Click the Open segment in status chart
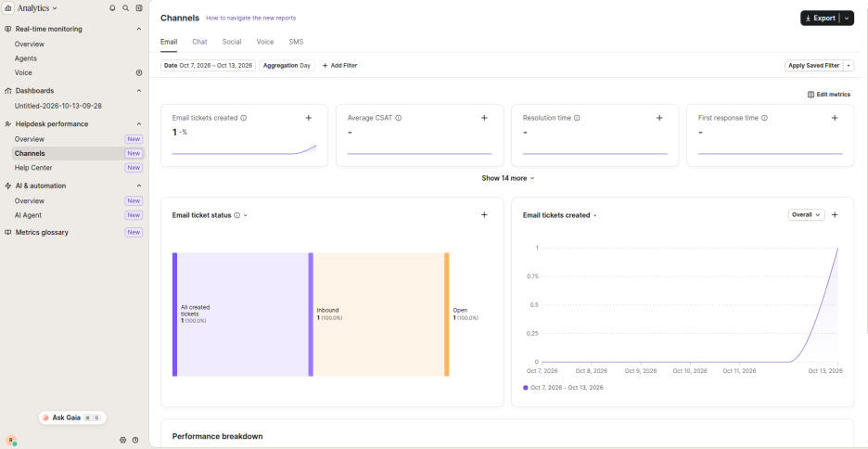 [x=447, y=314]
